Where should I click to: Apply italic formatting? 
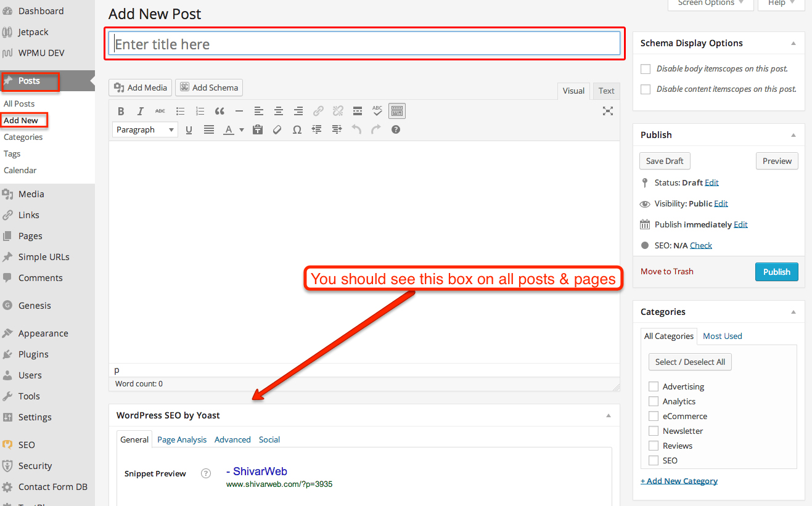141,111
